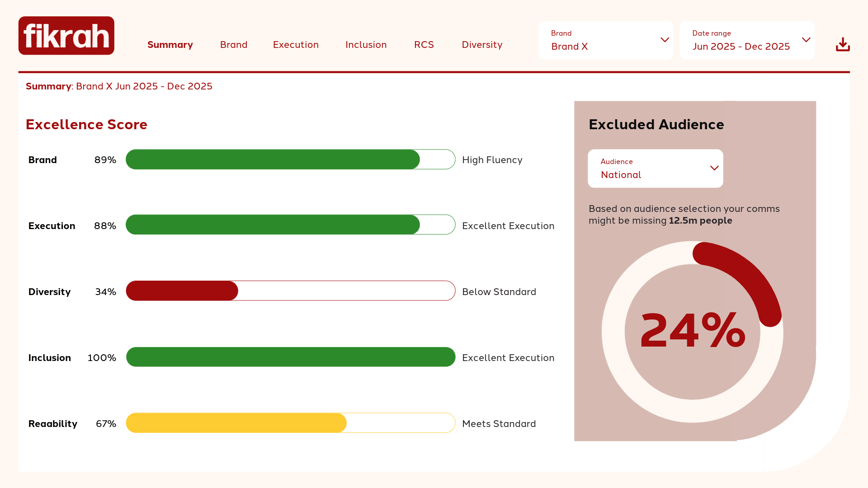Click the red Diversity 34% bar
Viewport: 868px width, 488px height.
click(182, 291)
